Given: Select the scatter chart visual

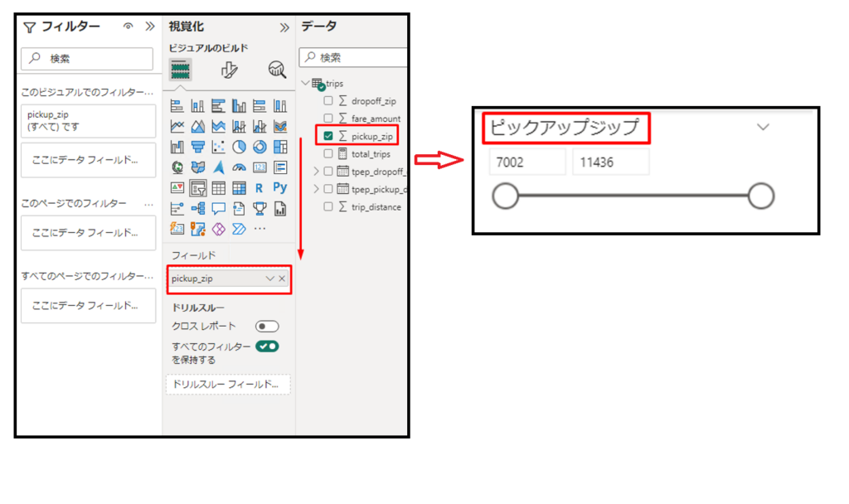Looking at the screenshot, I should point(218,147).
